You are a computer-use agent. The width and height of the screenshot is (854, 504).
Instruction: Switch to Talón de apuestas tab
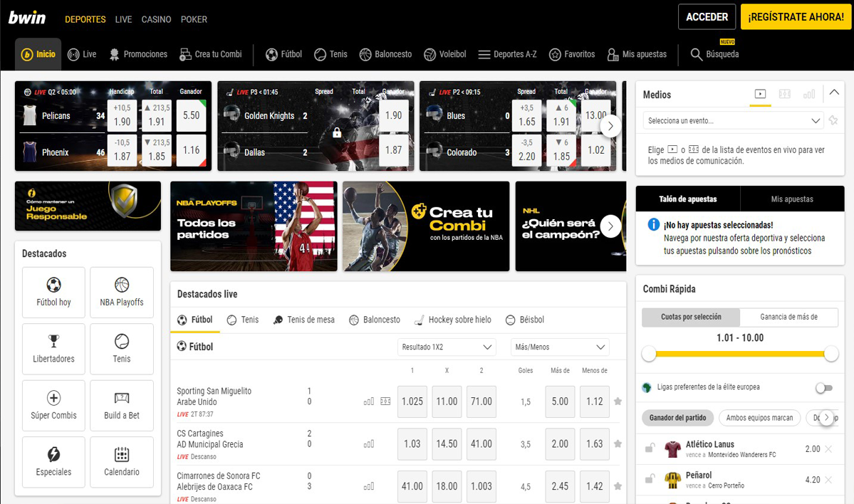pyautogui.click(x=688, y=199)
